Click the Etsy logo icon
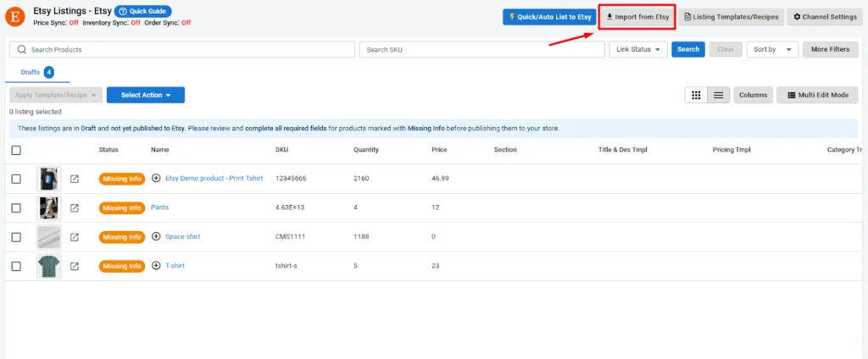The width and height of the screenshot is (868, 359). point(15,16)
